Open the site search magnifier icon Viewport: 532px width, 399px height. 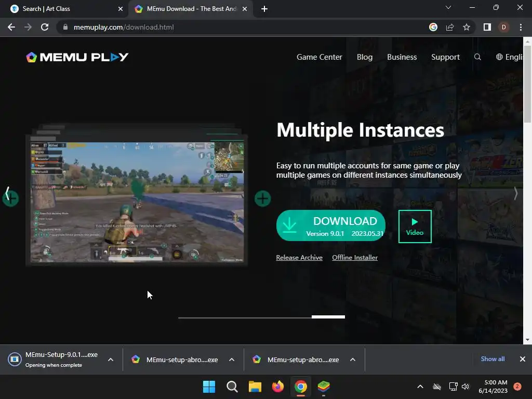(x=477, y=57)
